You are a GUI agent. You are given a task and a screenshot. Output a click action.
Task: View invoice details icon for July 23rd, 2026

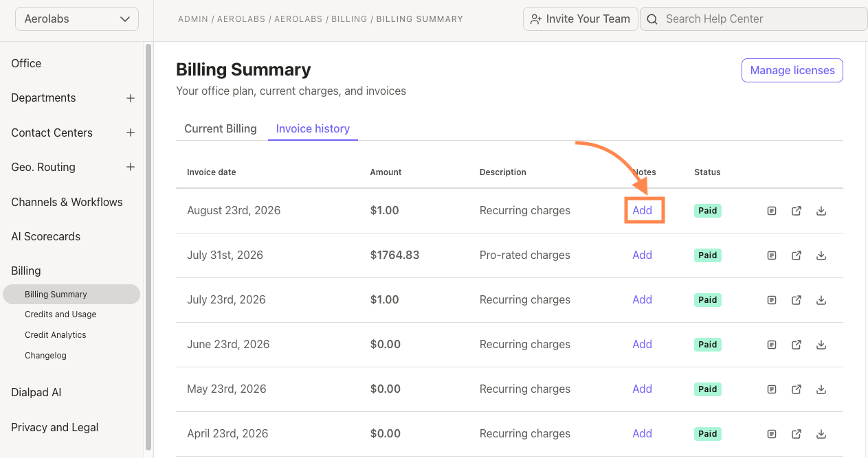click(x=772, y=300)
